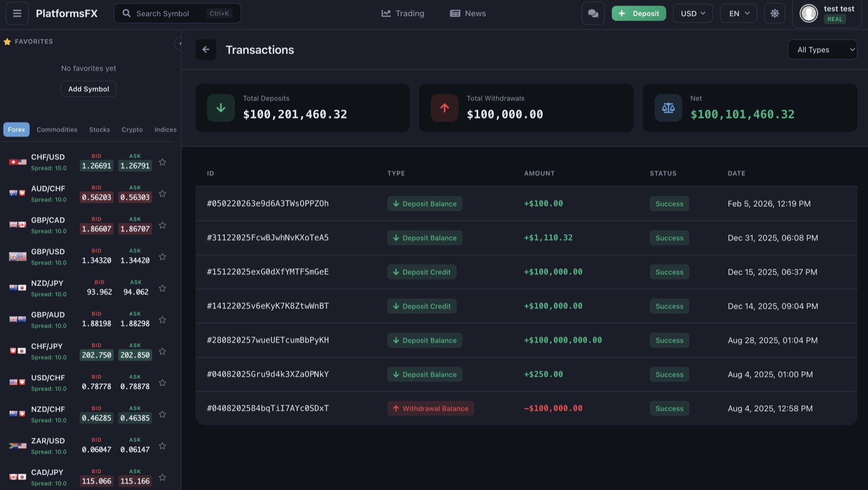Screen dimensions: 868x490
Task: Open the chat support icon
Action: pyautogui.click(x=593, y=13)
